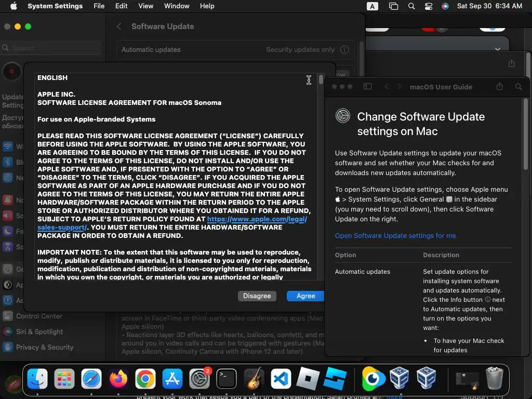The width and height of the screenshot is (532, 399).
Task: Open GarageBand from the Dock
Action: point(254,378)
